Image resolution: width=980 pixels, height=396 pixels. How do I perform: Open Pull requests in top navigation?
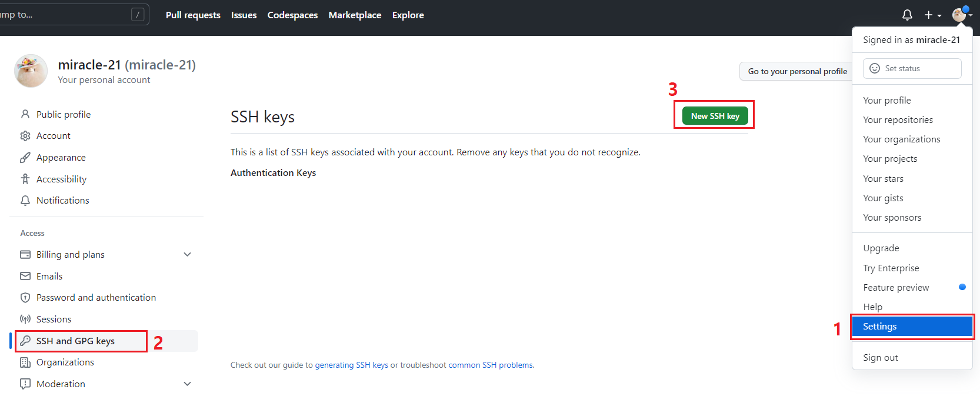pos(193,15)
